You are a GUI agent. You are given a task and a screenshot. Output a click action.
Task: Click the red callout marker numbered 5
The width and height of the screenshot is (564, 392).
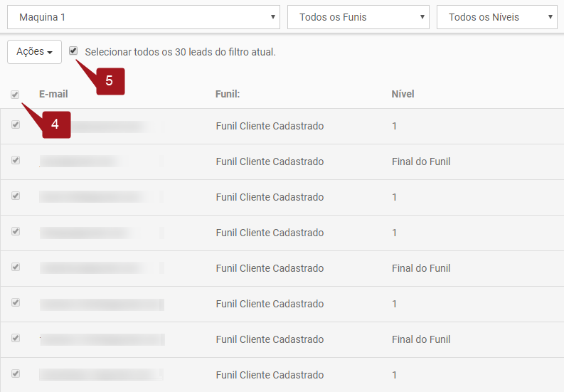pyautogui.click(x=109, y=81)
